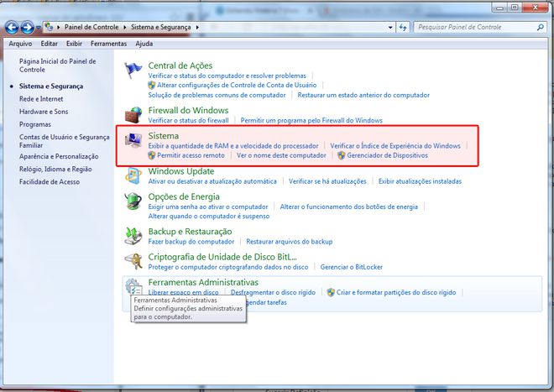Open Solução de problemas comuns de computador
The image size is (554, 392).
217,95
